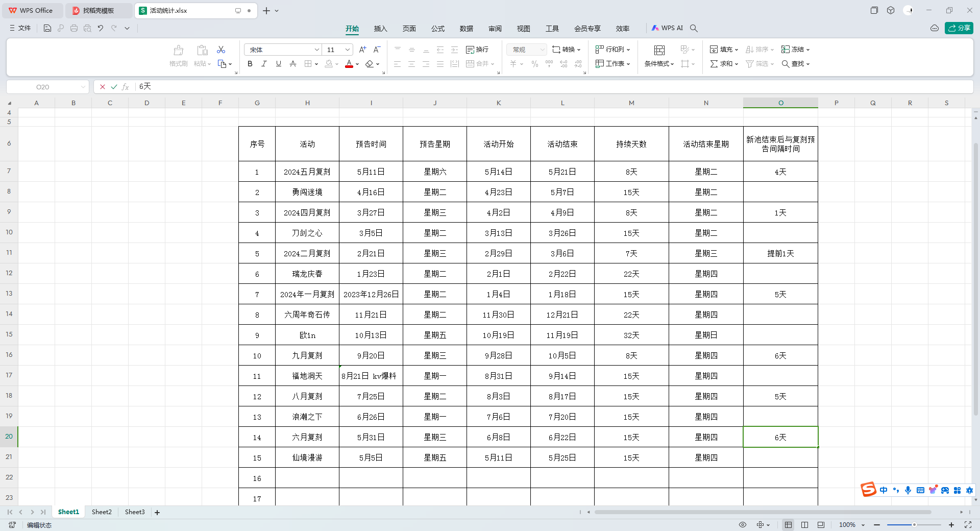Switch to the Sheet2 tab
Screen dimensions: 980x531
click(102, 512)
